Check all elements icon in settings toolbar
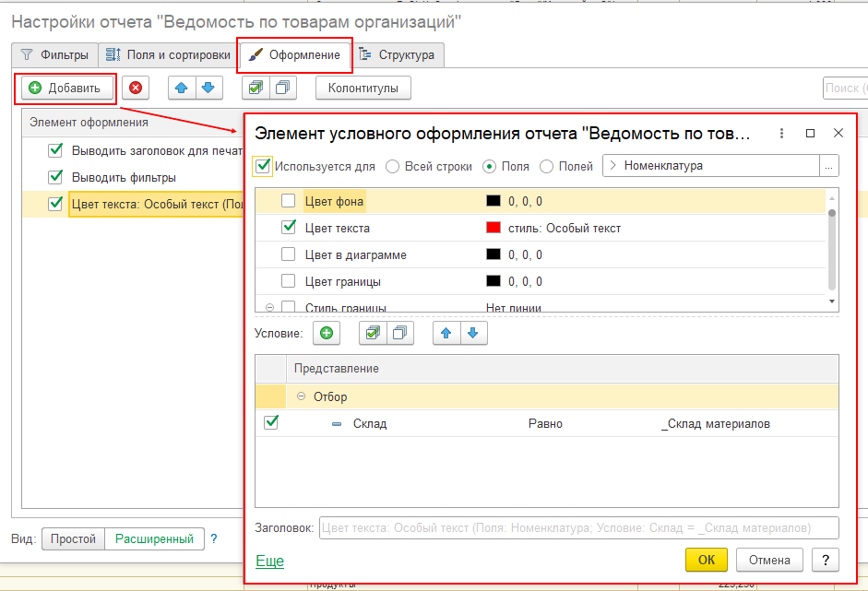Image resolution: width=868 pixels, height=591 pixels. (x=256, y=88)
